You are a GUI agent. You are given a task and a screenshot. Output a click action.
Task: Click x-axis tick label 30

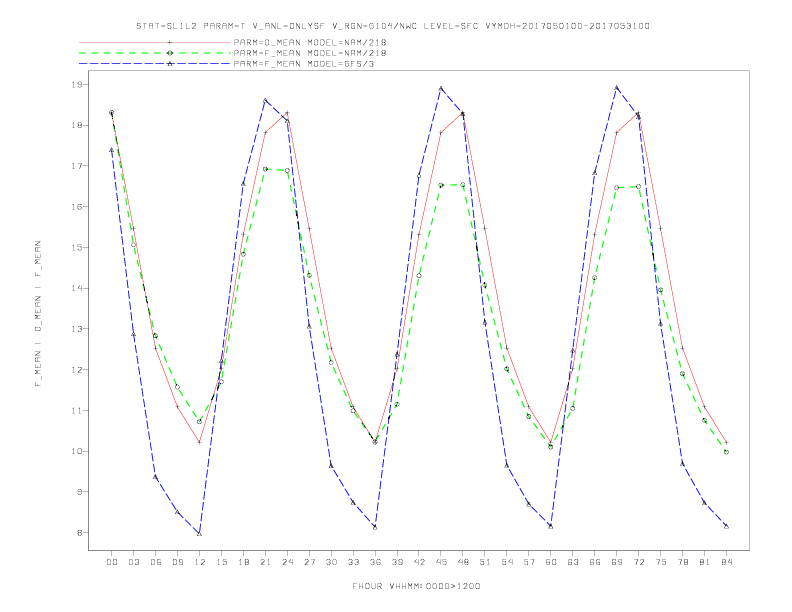click(331, 562)
